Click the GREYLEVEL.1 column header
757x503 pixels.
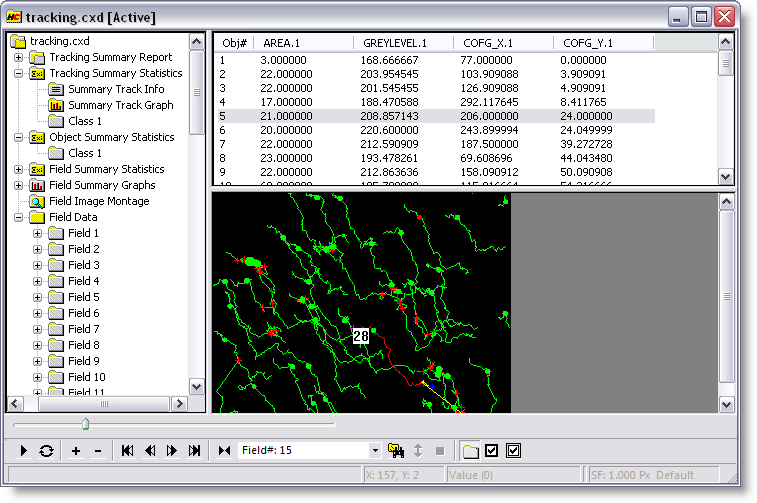tap(395, 43)
